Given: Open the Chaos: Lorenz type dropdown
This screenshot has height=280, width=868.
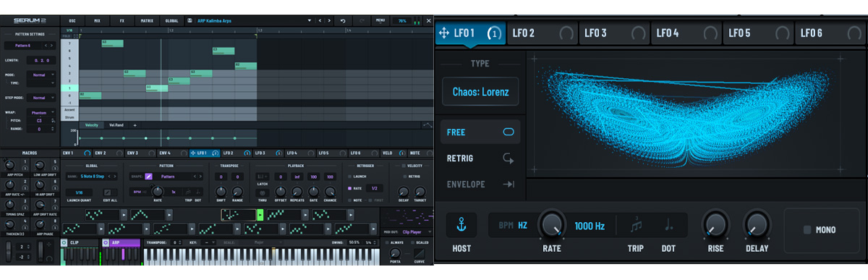Looking at the screenshot, I should point(480,92).
